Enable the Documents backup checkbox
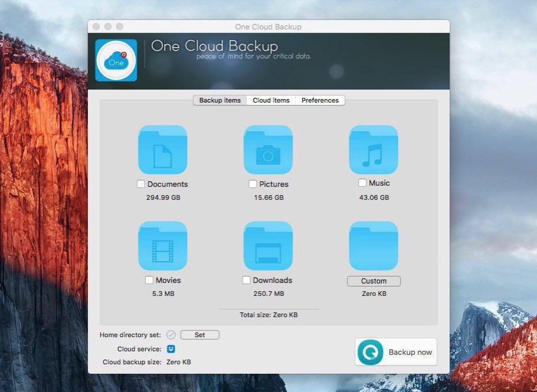Viewport: 537px width, 392px height. (141, 184)
